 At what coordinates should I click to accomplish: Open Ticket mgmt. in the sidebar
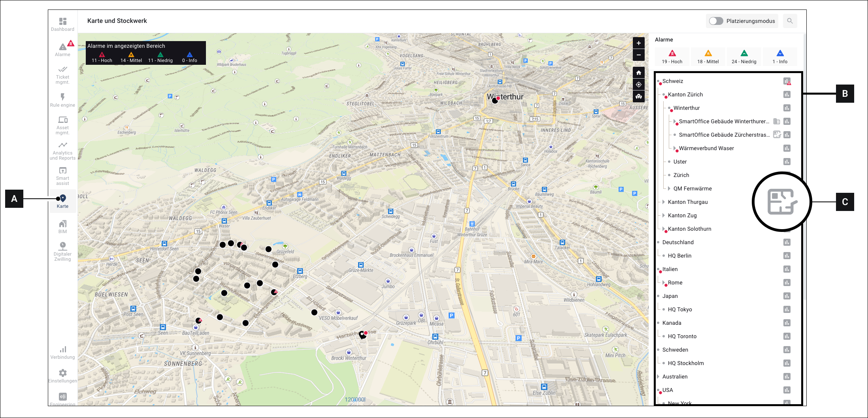(62, 75)
